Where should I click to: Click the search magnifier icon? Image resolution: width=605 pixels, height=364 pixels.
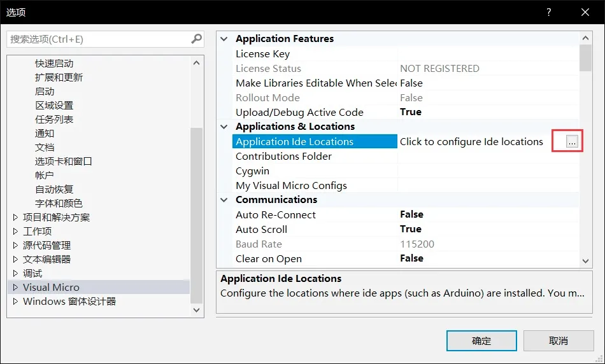[197, 39]
